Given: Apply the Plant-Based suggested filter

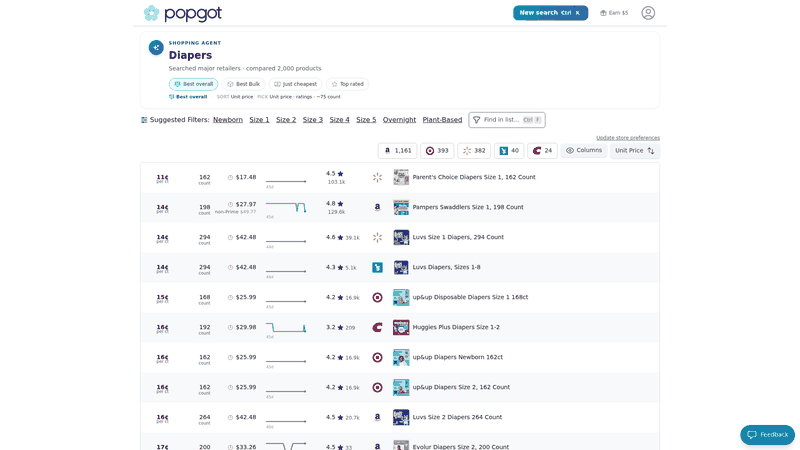Looking at the screenshot, I should [x=442, y=120].
